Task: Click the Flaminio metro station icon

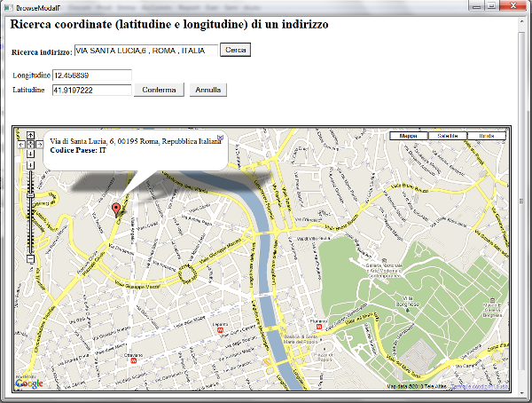Action: pos(319,327)
